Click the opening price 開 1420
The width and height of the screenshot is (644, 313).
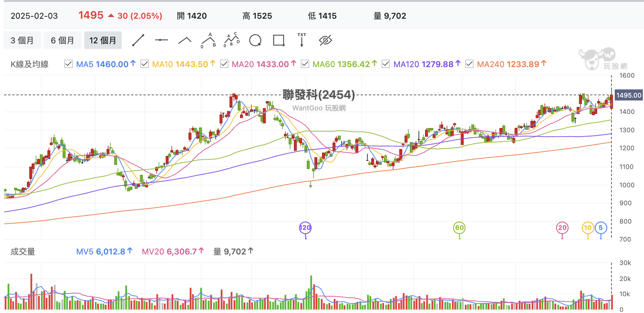(x=192, y=16)
